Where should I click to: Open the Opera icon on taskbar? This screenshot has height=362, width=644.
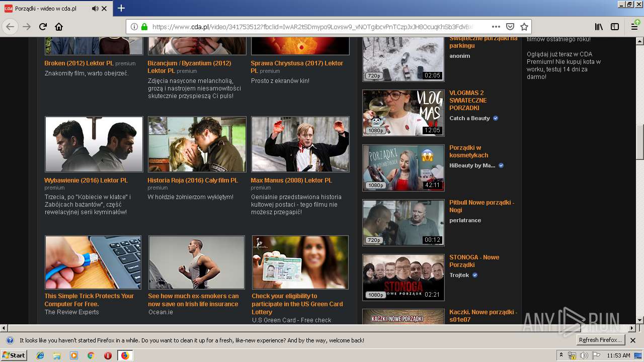(108, 355)
